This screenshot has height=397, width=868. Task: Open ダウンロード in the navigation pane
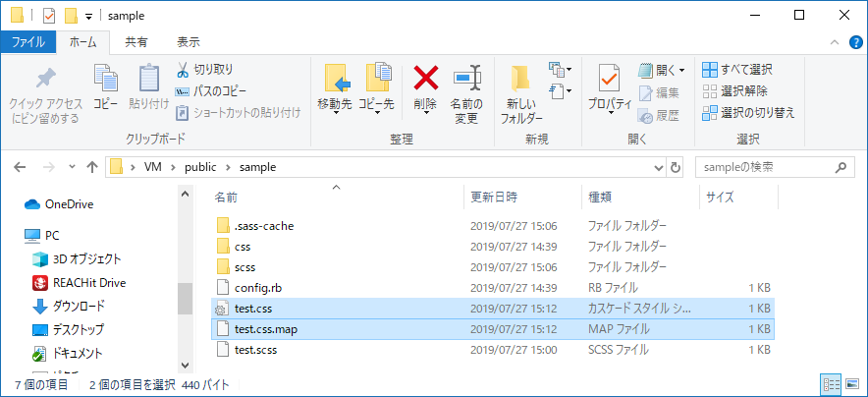coord(69,306)
